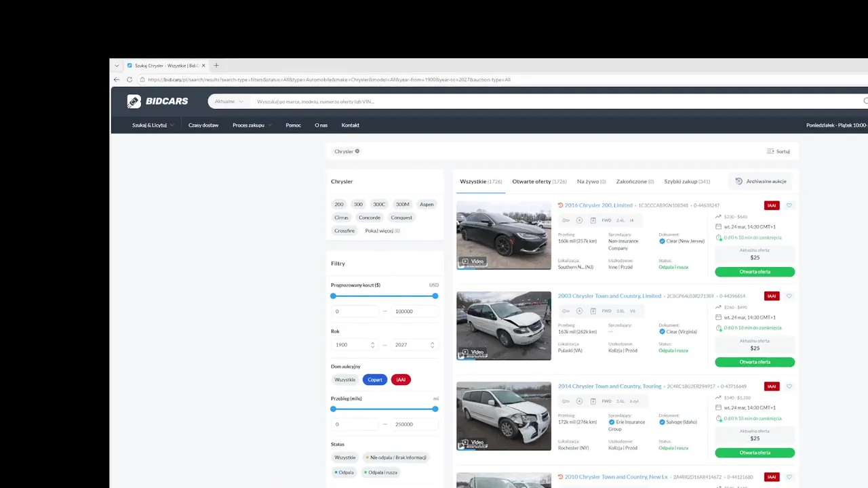This screenshot has height=488, width=868.
Task: Click the year-from 1900 stepper arrows
Action: pyautogui.click(x=372, y=345)
